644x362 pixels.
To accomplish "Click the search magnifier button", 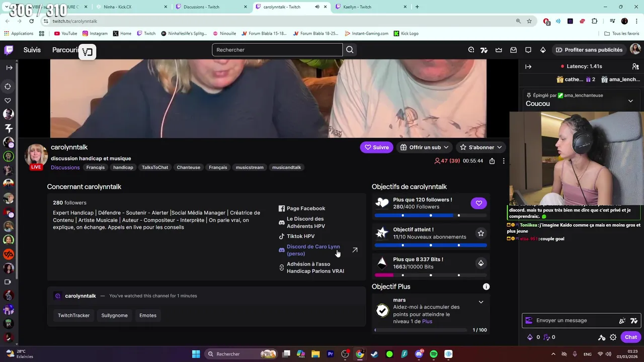I will pyautogui.click(x=350, y=50).
